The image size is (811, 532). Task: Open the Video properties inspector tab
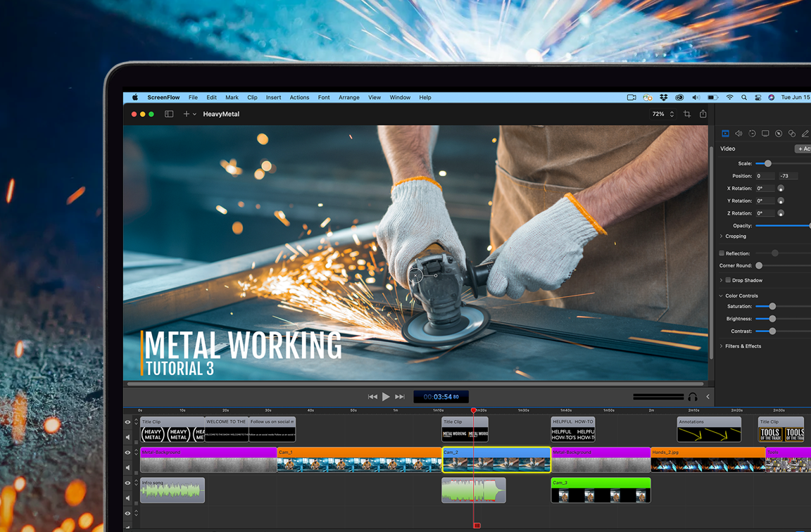[725, 134]
